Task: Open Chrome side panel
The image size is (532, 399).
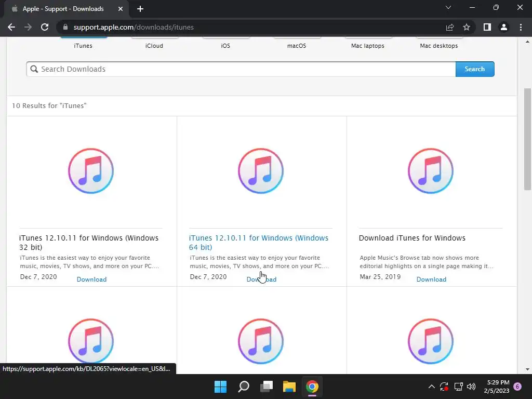Action: coord(487,27)
